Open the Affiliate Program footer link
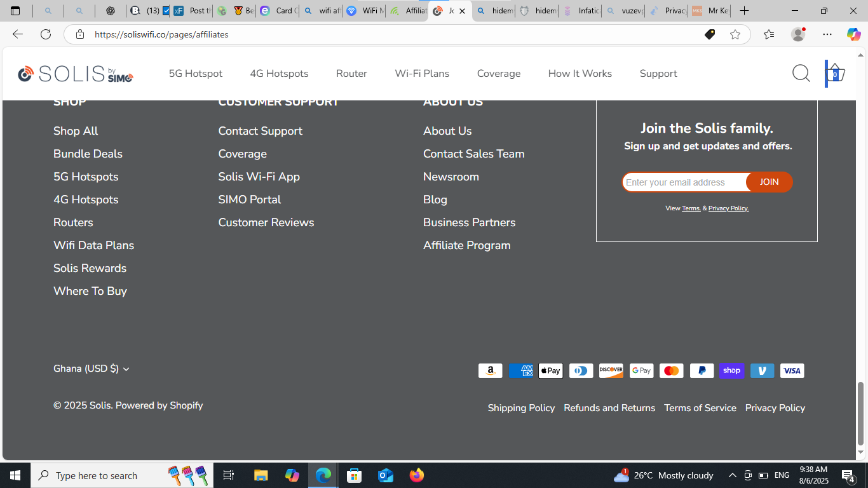 [x=467, y=245]
